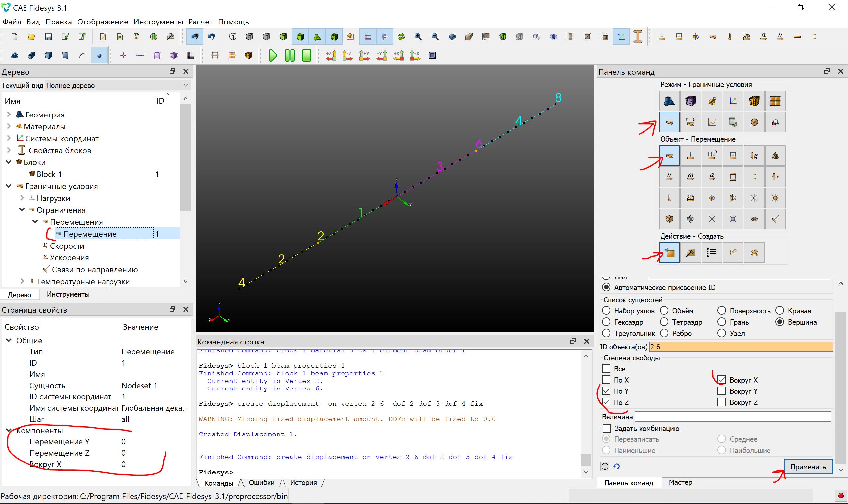Set view to -Y axis

tap(382, 55)
